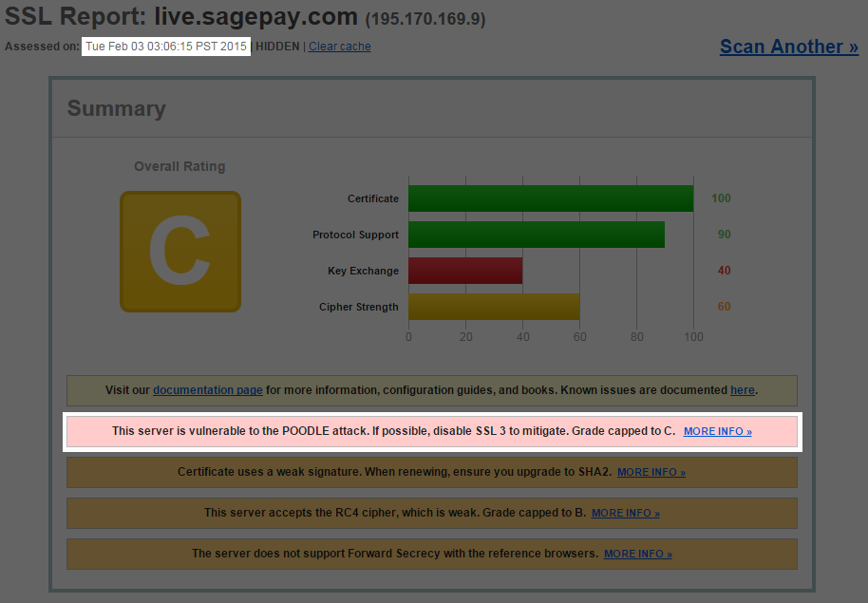
Task: Open MORE INFO for the RC4 cipher warning
Action: coord(625,513)
